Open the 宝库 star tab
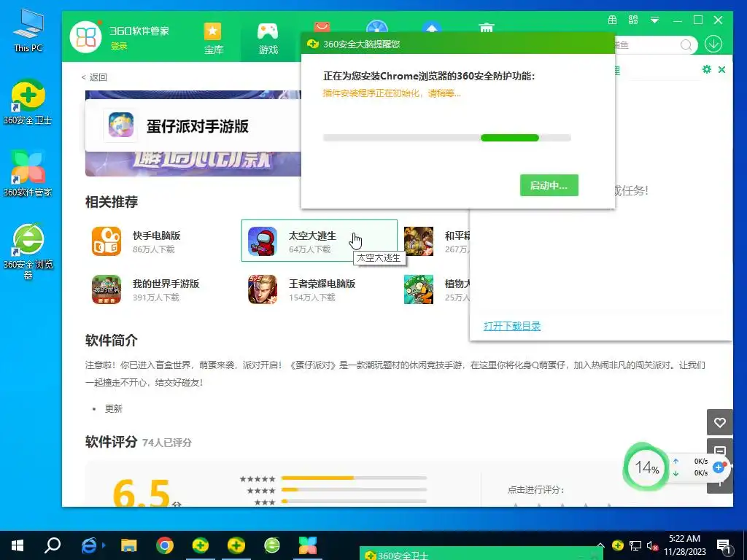The height and width of the screenshot is (560, 747). click(x=213, y=39)
